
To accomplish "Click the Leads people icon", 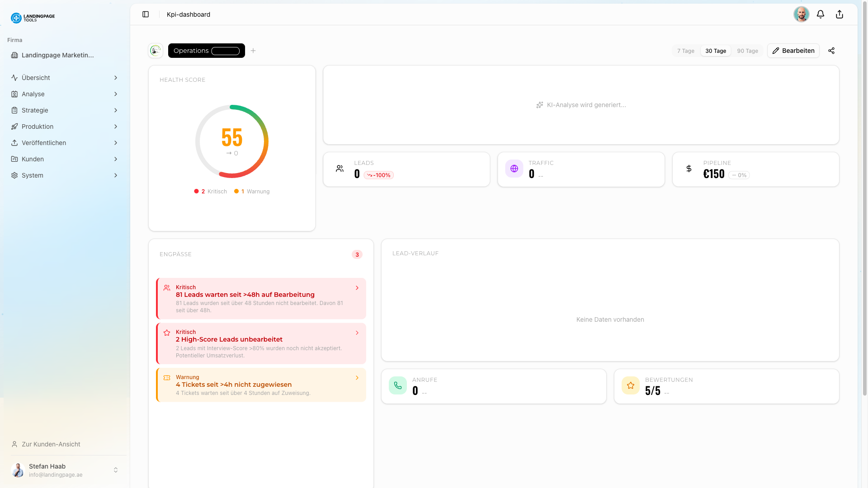I will (340, 168).
